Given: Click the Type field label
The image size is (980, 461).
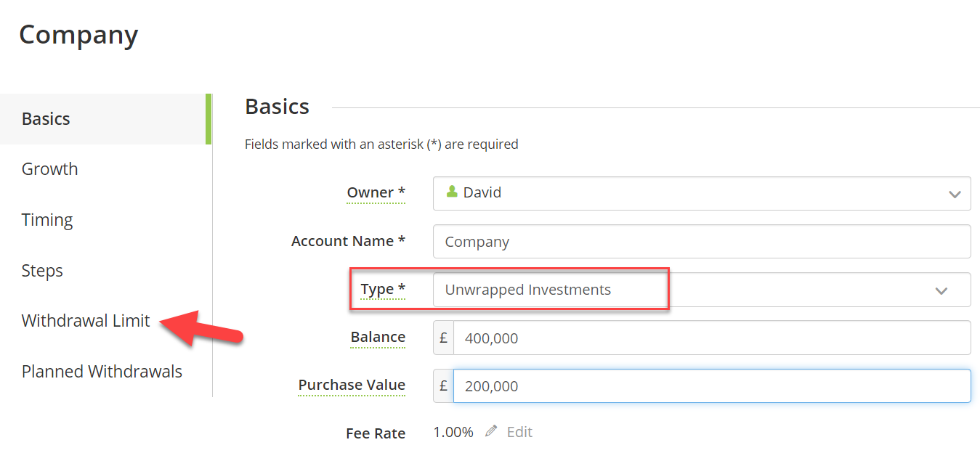Looking at the screenshot, I should (383, 289).
